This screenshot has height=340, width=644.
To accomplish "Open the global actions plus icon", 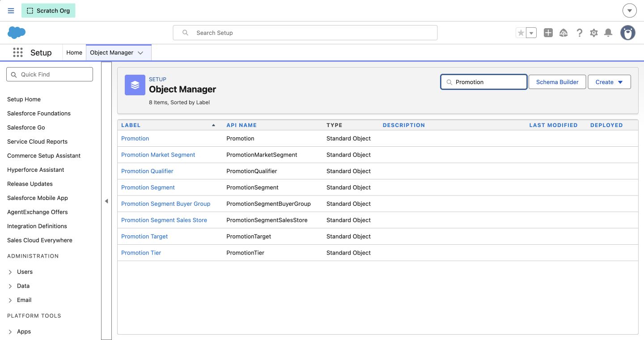I will coord(548,33).
